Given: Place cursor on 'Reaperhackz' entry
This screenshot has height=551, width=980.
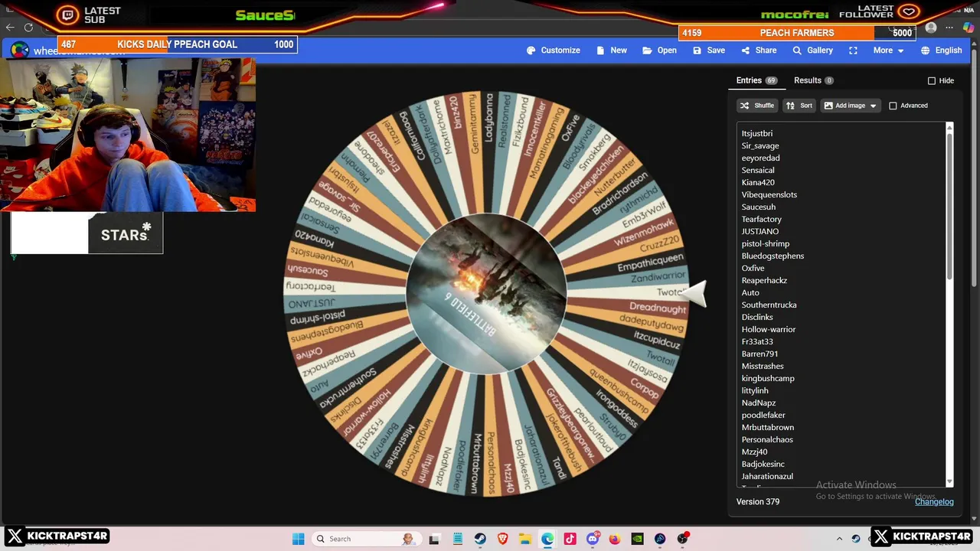Looking at the screenshot, I should tap(764, 281).
